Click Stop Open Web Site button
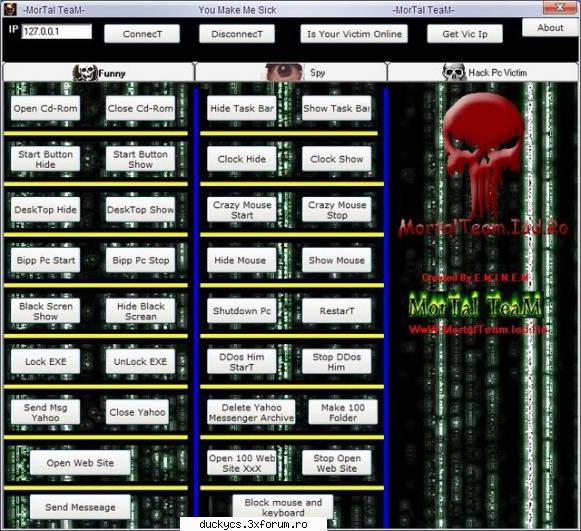 coord(337,462)
